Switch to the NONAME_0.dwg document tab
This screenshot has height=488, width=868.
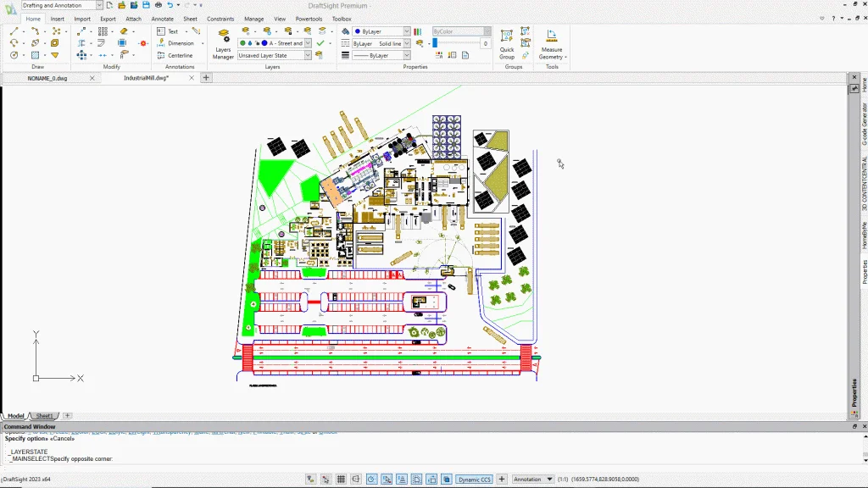[47, 78]
